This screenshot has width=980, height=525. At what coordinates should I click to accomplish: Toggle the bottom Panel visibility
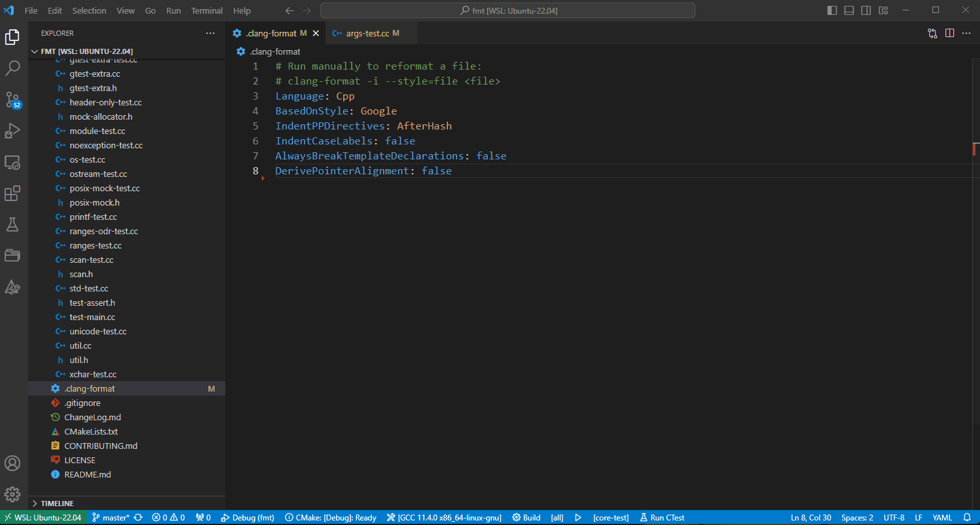[x=848, y=10]
